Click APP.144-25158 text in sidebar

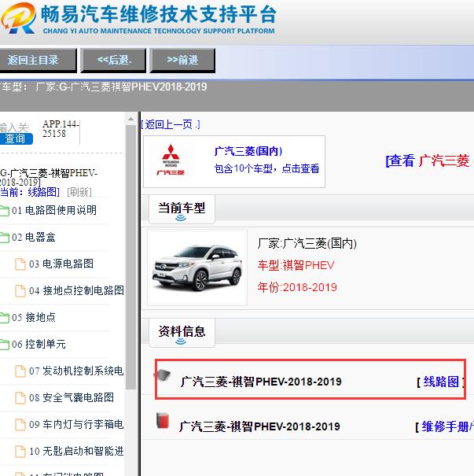[x=61, y=129]
